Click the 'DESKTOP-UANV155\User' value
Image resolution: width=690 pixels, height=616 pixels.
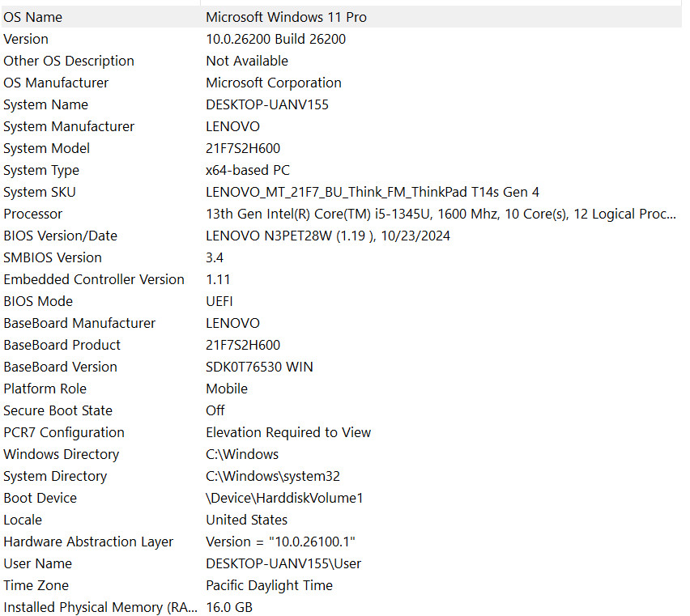283,563
